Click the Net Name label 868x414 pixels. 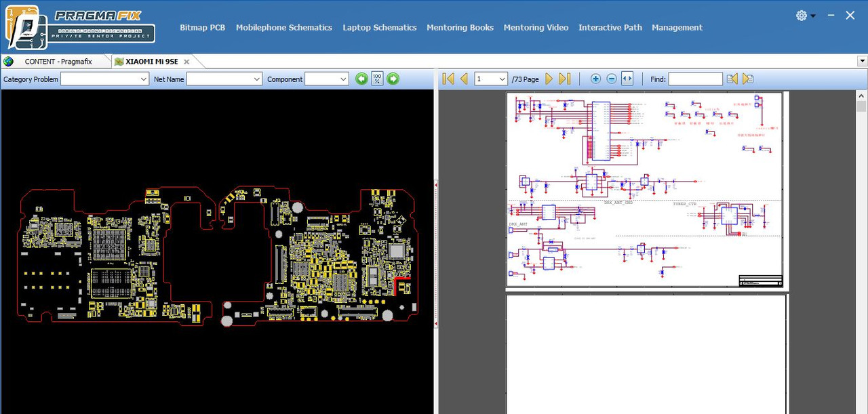tap(169, 79)
